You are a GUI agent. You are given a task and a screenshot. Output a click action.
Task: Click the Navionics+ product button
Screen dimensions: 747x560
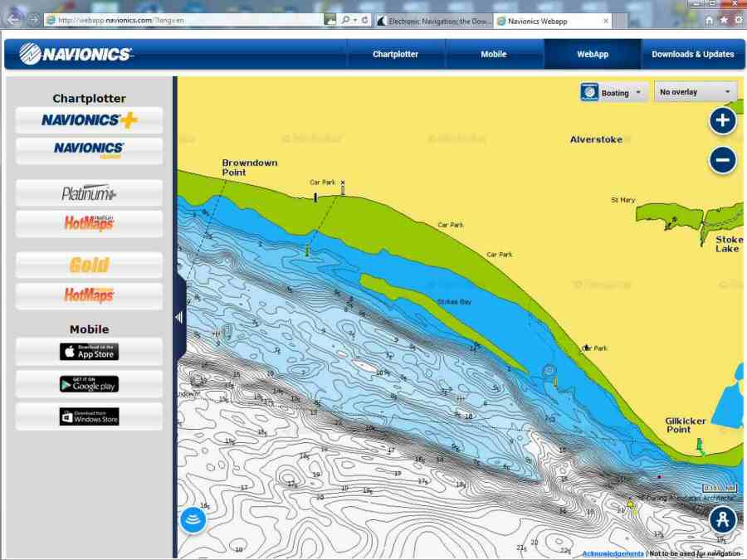(89, 120)
